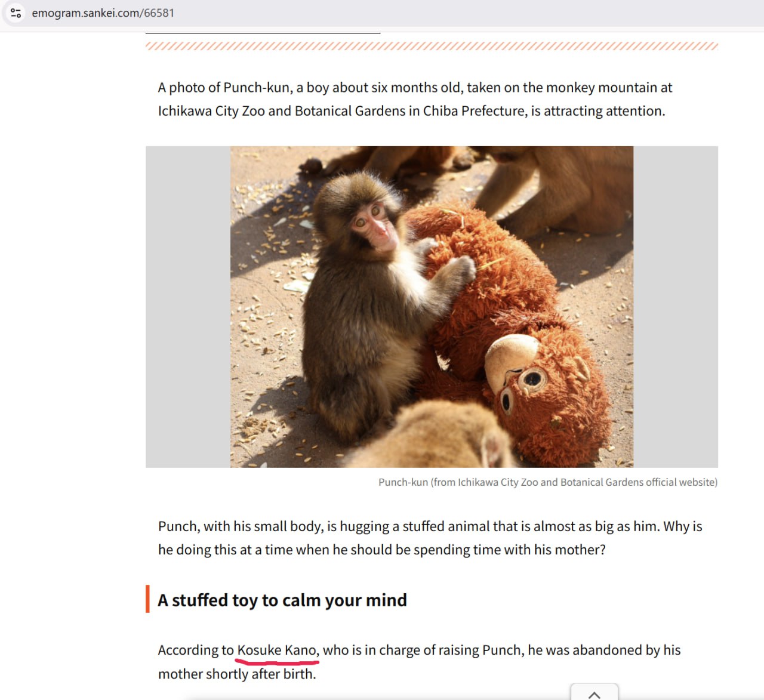Click the gray area right of the photo
This screenshot has height=700, width=764.
(676, 307)
